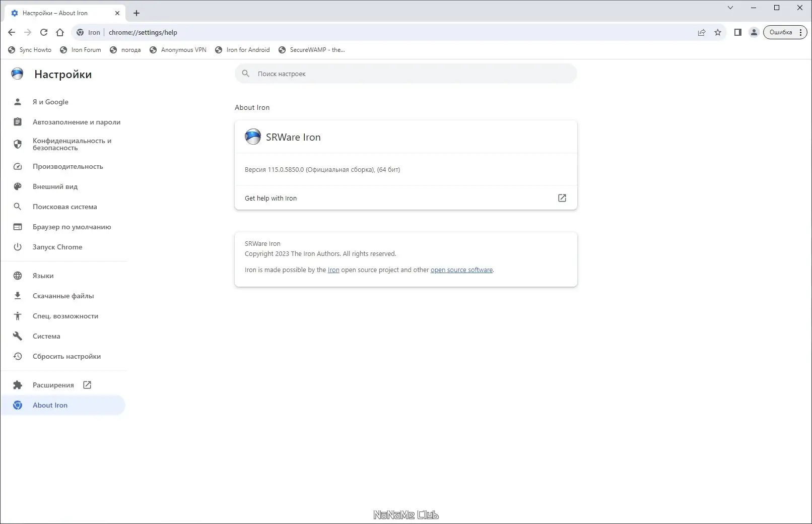Select About Iron in the sidebar
This screenshot has height=524, width=812.
(63, 405)
